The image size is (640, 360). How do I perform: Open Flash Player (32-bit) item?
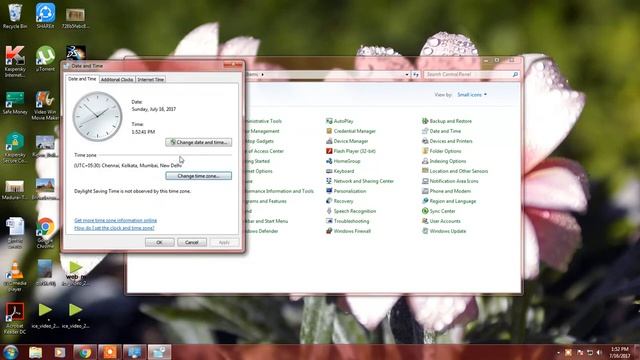tap(351, 151)
